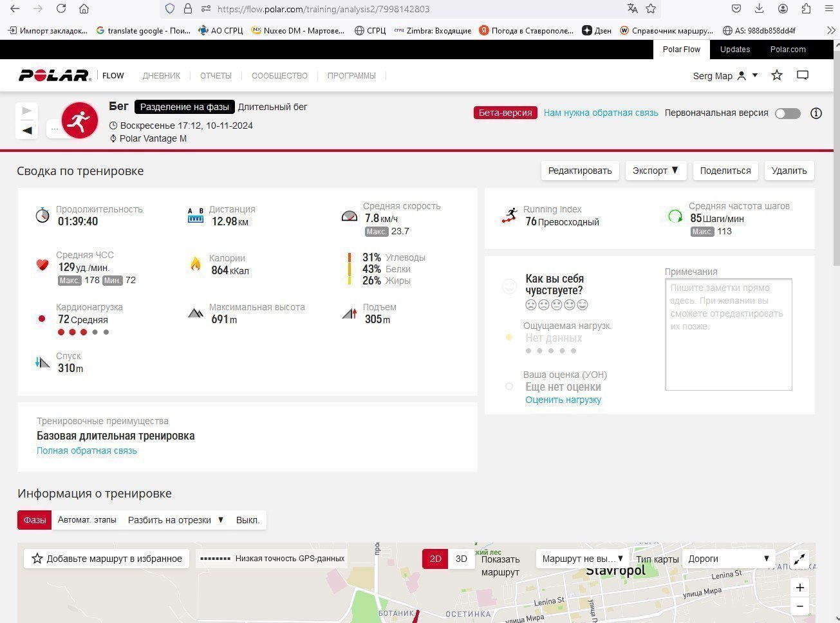Image resolution: width=840 pixels, height=623 pixels.
Task: Go to the previous training with back arrow
Action: point(27,130)
